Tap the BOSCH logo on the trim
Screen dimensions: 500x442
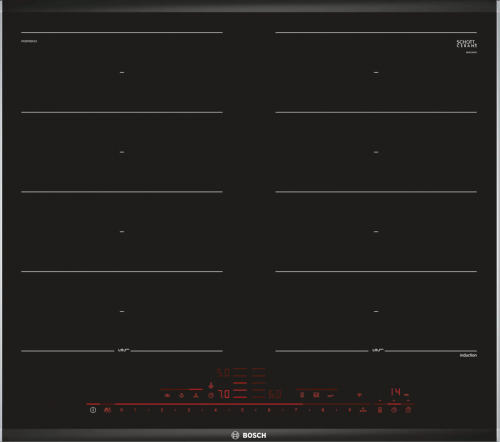(x=249, y=435)
